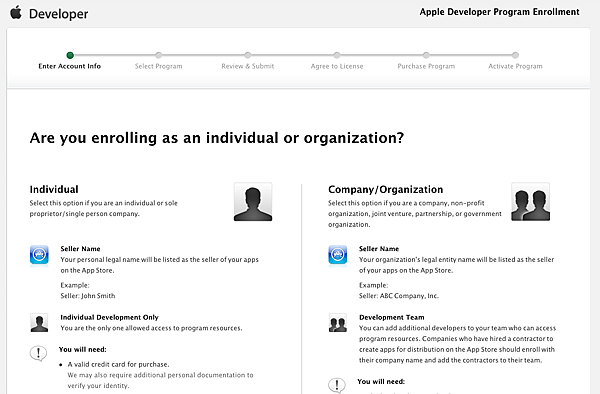
Task: Select the Enter Account Info step
Action: point(70,66)
